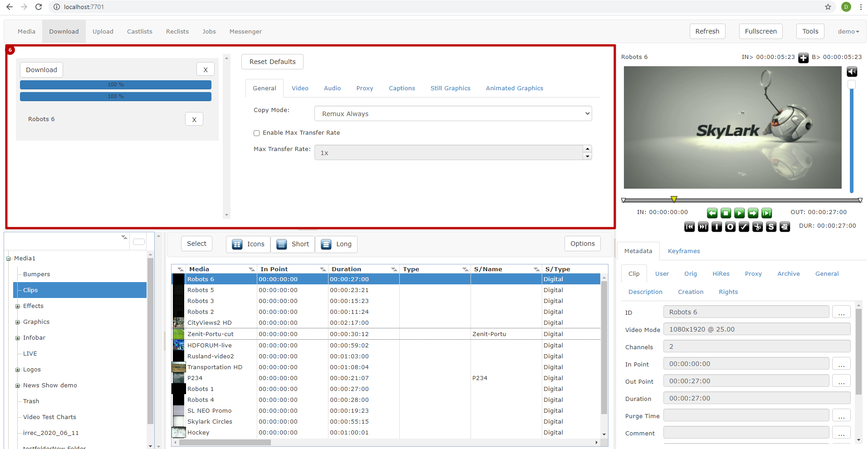The height and width of the screenshot is (449, 868).
Task: Expand the Logos folder
Action: coord(18,370)
